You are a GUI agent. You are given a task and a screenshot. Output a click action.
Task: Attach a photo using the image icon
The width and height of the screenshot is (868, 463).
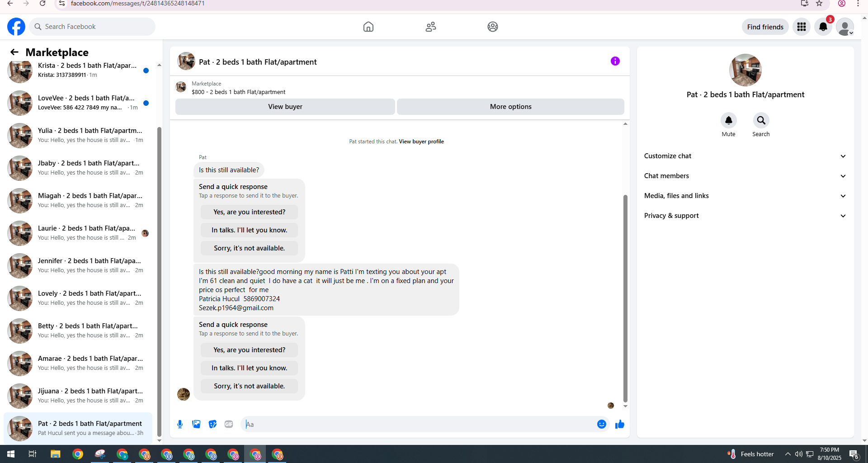point(196,424)
